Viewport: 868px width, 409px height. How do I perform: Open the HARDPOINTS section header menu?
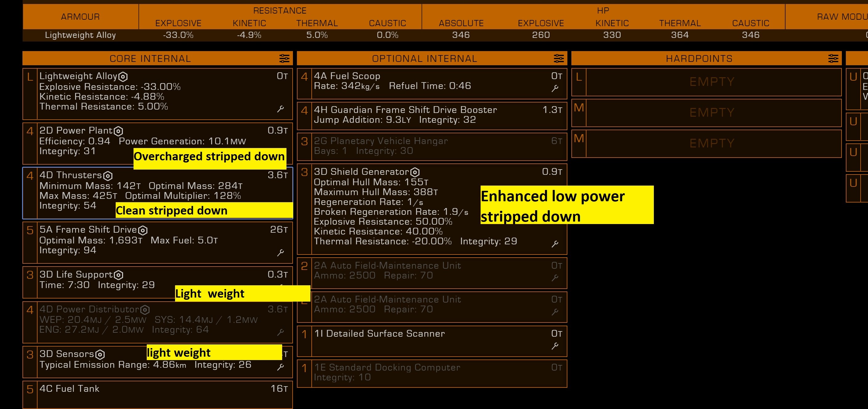pyautogui.click(x=706, y=58)
